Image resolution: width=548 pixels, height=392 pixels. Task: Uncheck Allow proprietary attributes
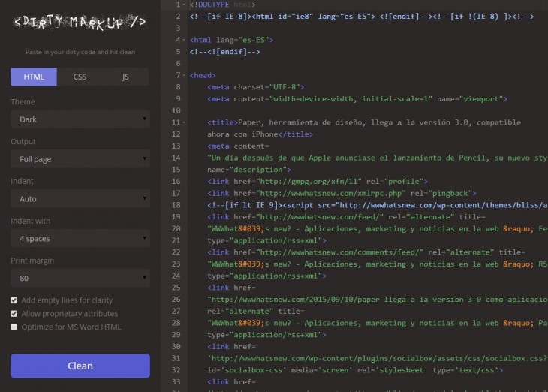coord(14,314)
